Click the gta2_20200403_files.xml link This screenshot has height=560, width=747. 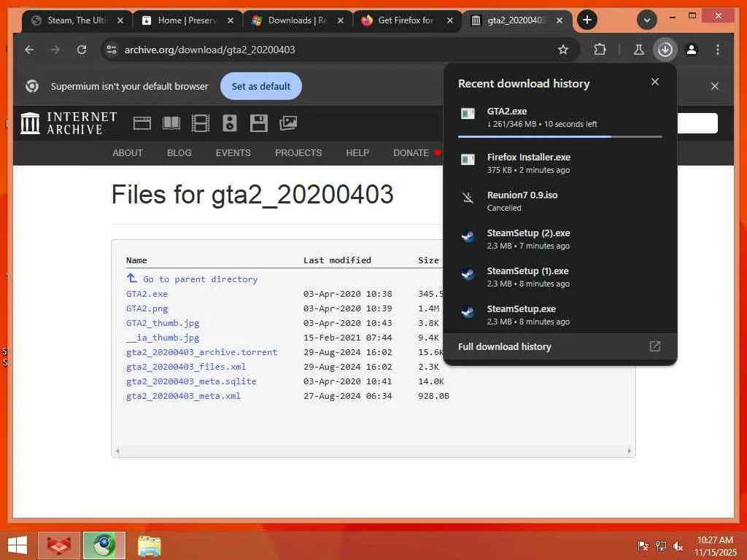pyautogui.click(x=186, y=367)
